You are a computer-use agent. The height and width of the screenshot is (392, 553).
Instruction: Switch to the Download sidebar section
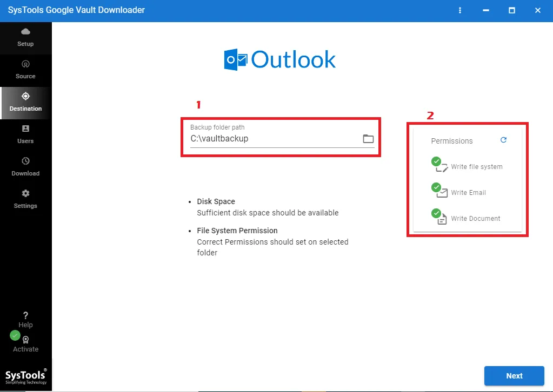click(25, 167)
